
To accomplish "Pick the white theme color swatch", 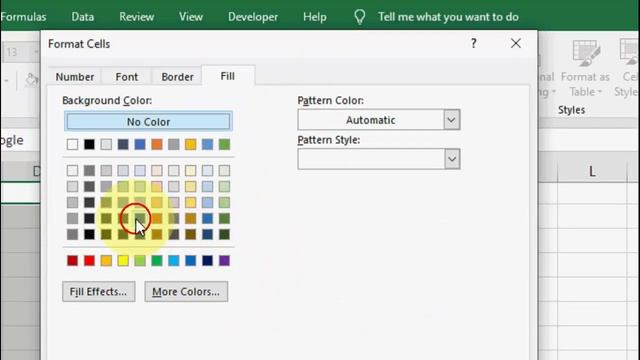I will point(72,144).
